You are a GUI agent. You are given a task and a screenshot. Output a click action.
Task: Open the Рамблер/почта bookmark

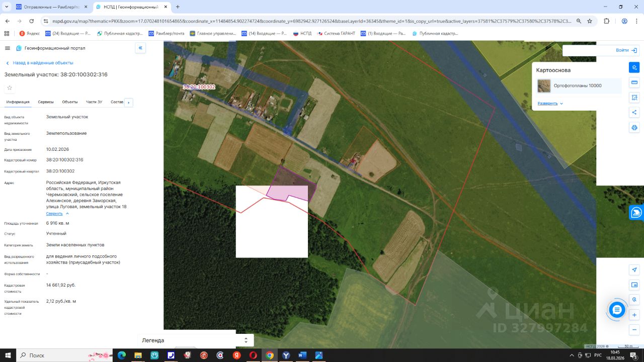coord(167,34)
